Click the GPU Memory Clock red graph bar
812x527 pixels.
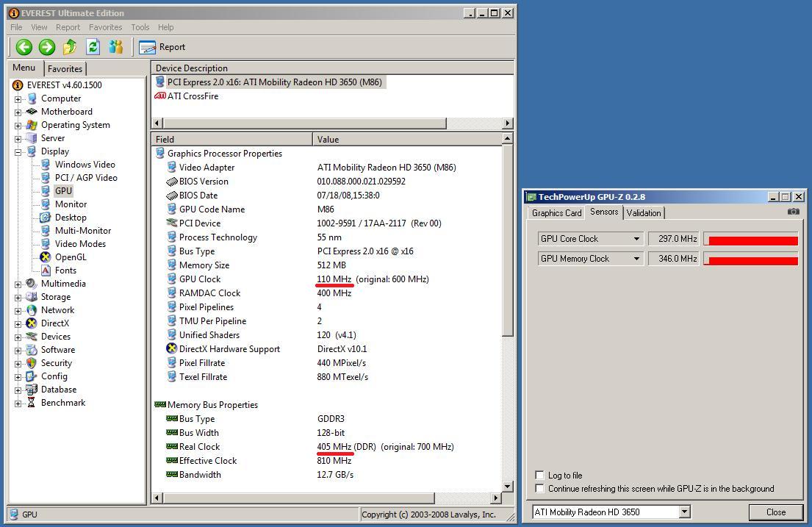[751, 259]
